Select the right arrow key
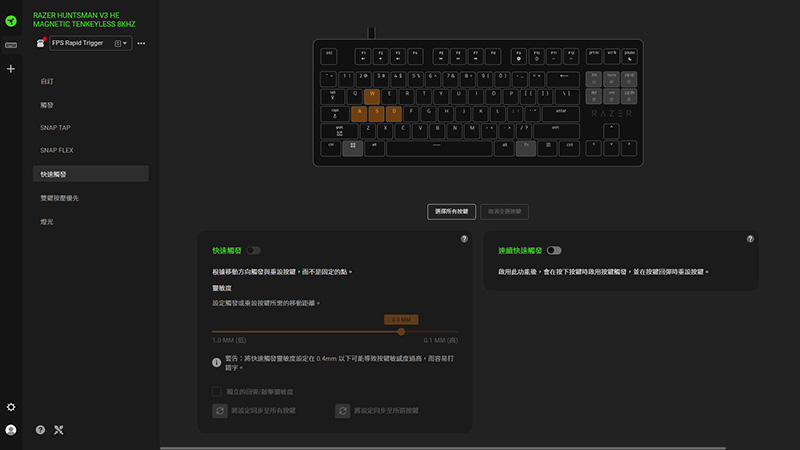800x450 pixels. [629, 148]
